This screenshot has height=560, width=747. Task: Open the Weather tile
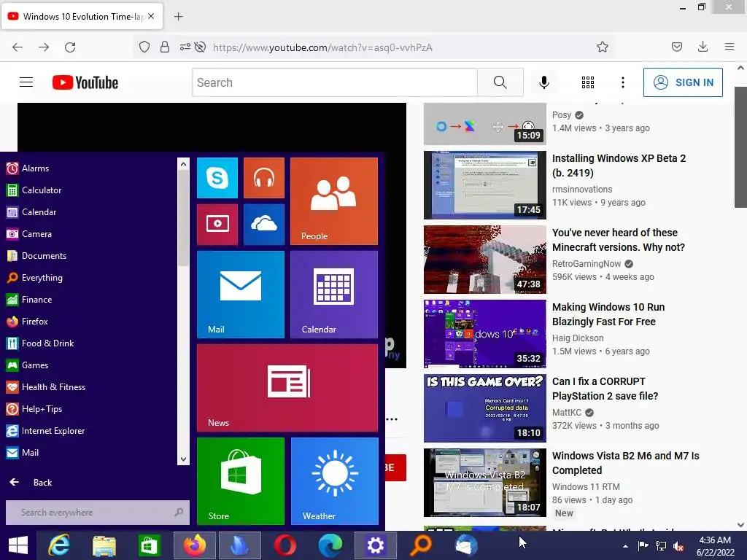(x=334, y=481)
